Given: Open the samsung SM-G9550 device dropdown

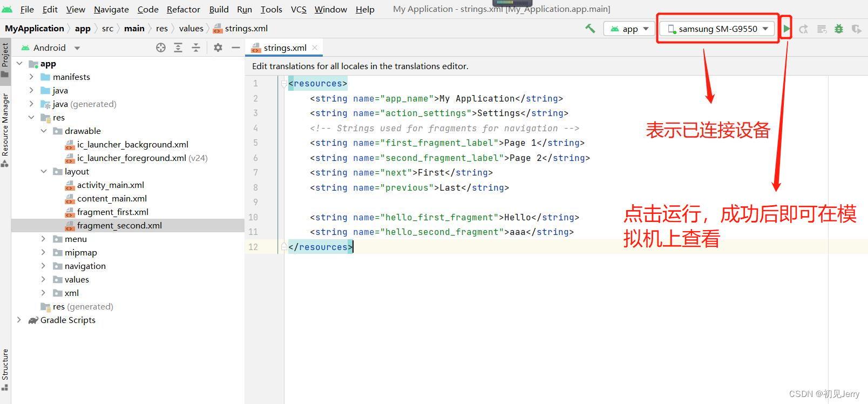Looking at the screenshot, I should coord(717,29).
